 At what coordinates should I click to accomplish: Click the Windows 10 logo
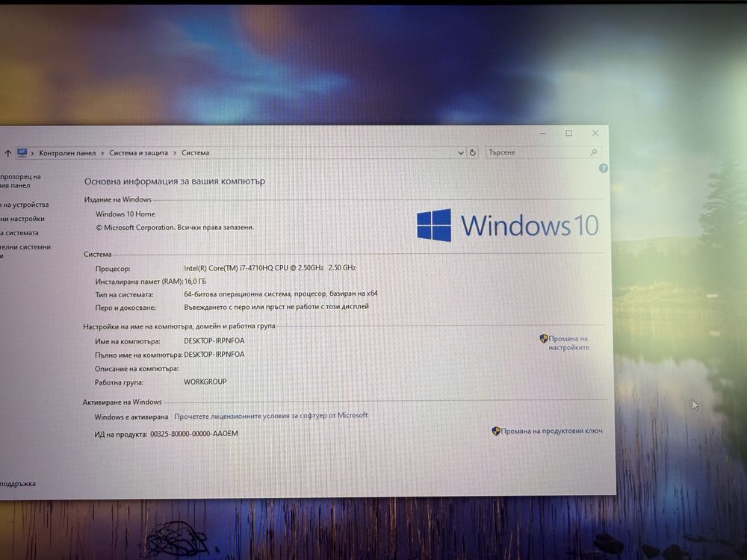click(x=507, y=225)
